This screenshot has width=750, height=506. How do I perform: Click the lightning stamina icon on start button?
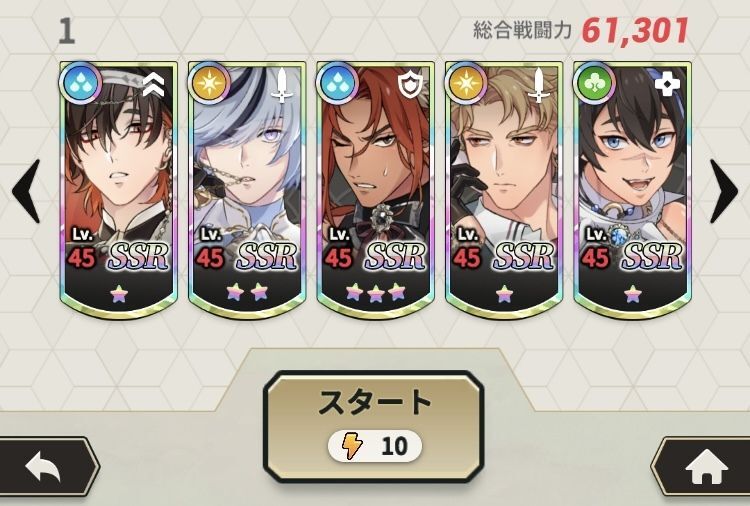(x=352, y=446)
